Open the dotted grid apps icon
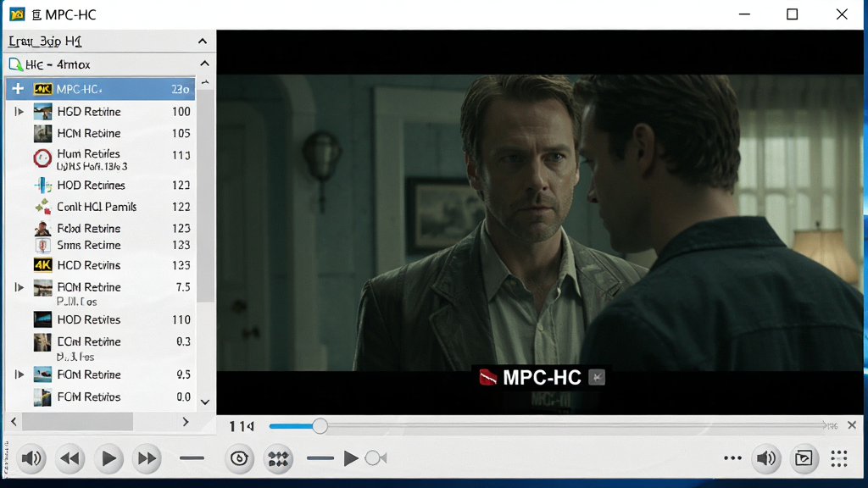The image size is (868, 488). [839, 458]
